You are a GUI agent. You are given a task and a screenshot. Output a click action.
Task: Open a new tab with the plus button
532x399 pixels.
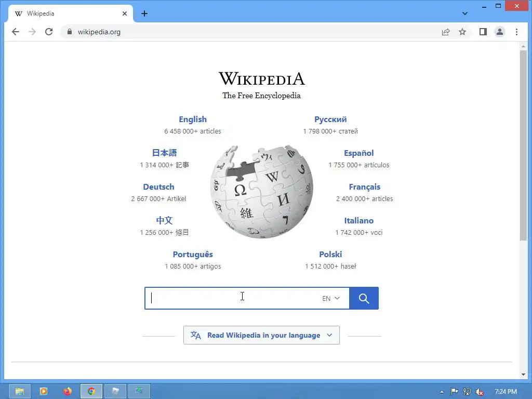pyautogui.click(x=144, y=14)
